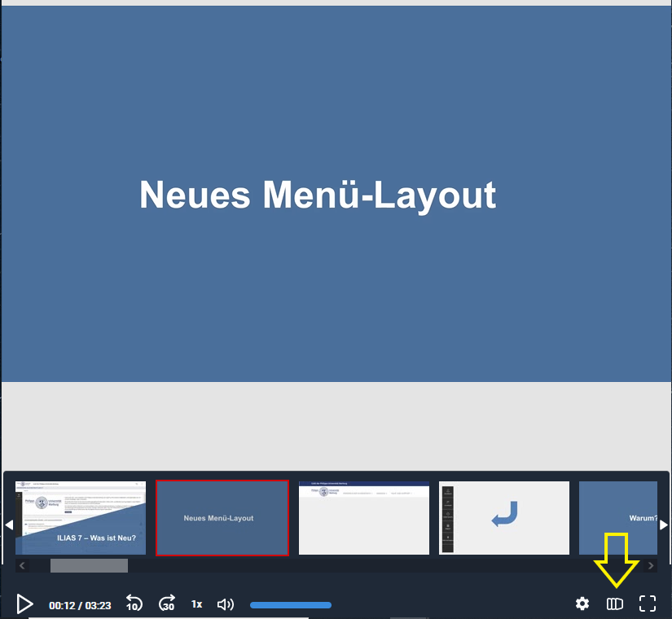Mute the video audio
672x619 pixels.
(x=225, y=604)
